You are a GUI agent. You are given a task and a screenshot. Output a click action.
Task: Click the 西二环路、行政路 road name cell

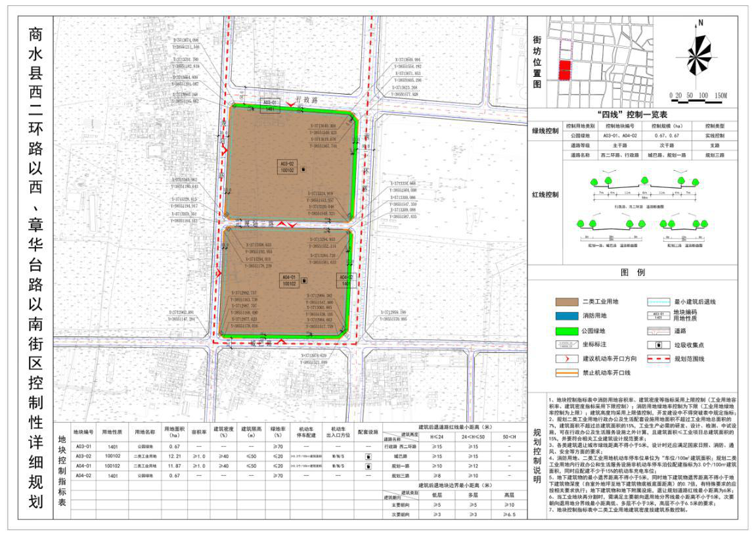pos(619,155)
